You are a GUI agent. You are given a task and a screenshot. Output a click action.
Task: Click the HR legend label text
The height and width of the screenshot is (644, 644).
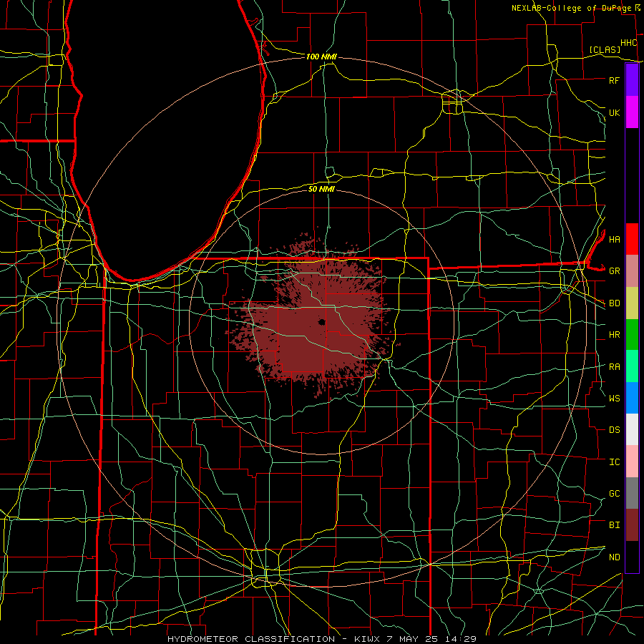point(615,335)
